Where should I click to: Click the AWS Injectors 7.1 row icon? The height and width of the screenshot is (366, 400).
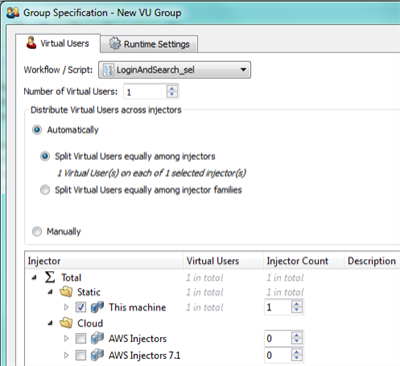97,355
